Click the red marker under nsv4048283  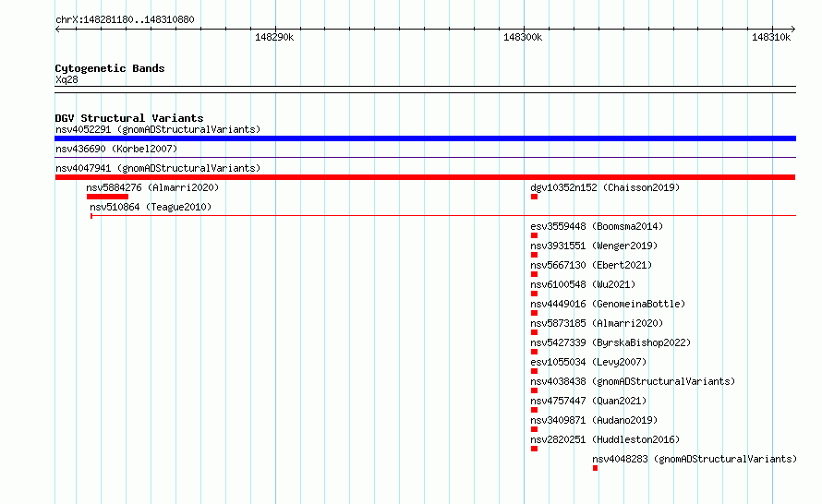(595, 468)
